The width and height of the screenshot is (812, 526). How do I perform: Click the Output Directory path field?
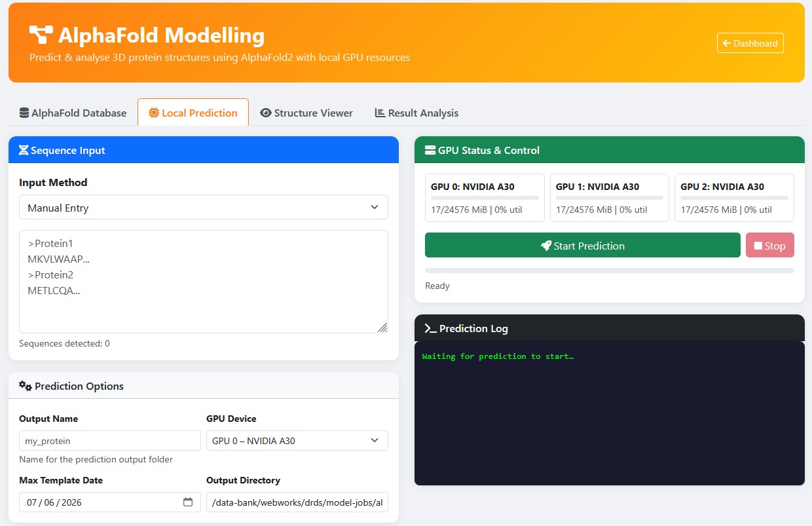[x=297, y=502]
